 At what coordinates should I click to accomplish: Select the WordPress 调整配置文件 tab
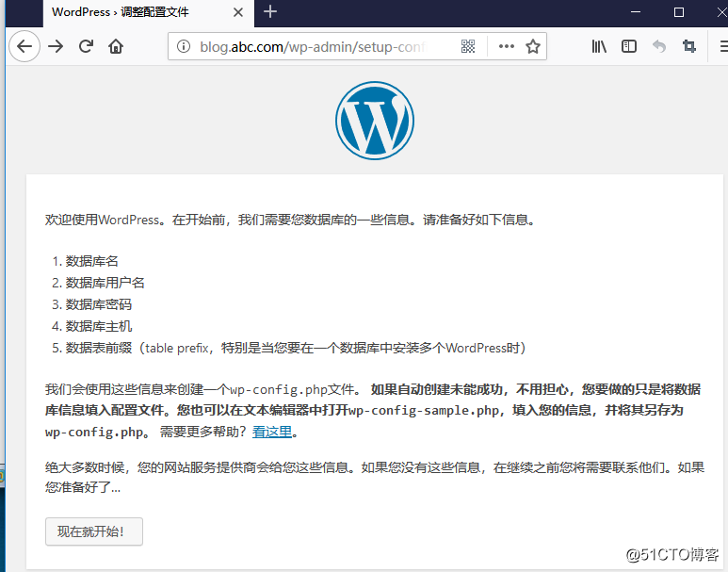click(149, 13)
